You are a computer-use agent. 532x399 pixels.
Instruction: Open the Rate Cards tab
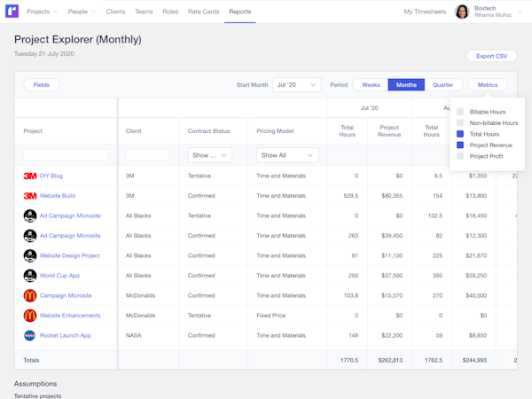(203, 12)
